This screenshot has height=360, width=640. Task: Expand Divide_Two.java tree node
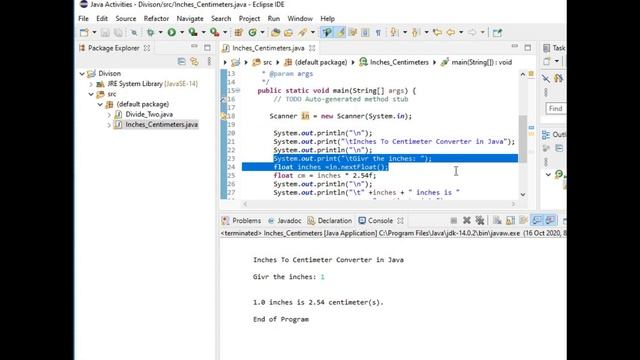coord(109,115)
